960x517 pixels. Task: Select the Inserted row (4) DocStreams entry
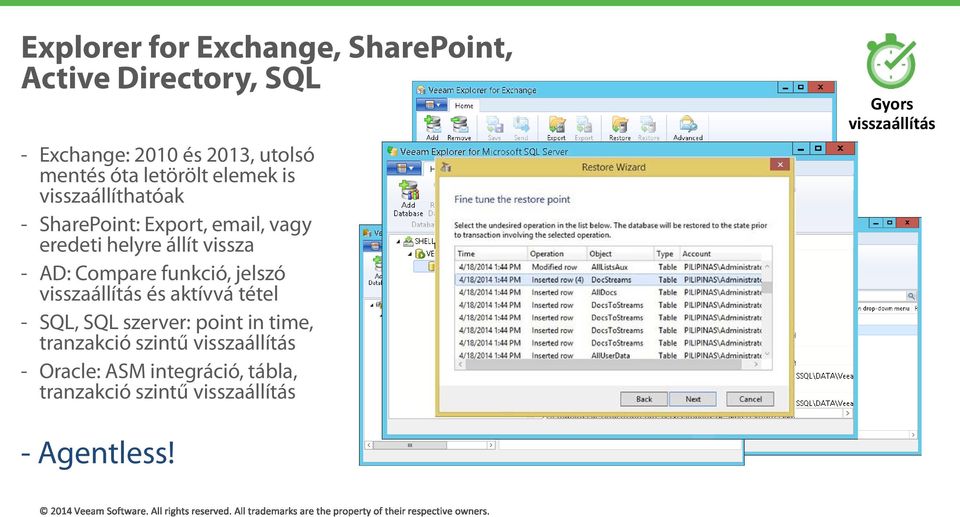pyautogui.click(x=609, y=279)
